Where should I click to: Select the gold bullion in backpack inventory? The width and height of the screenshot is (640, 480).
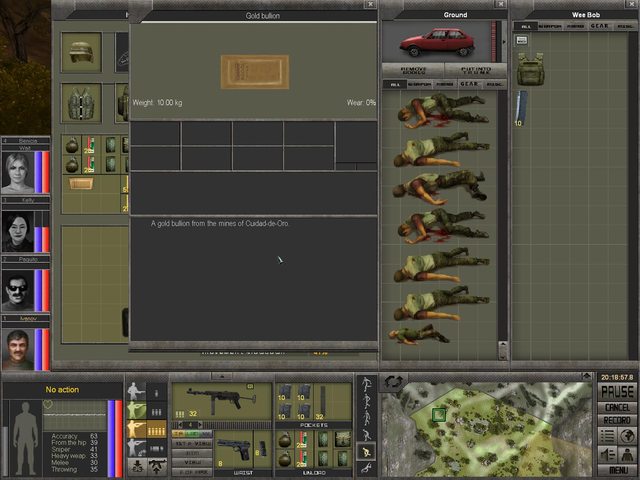pos(80,183)
